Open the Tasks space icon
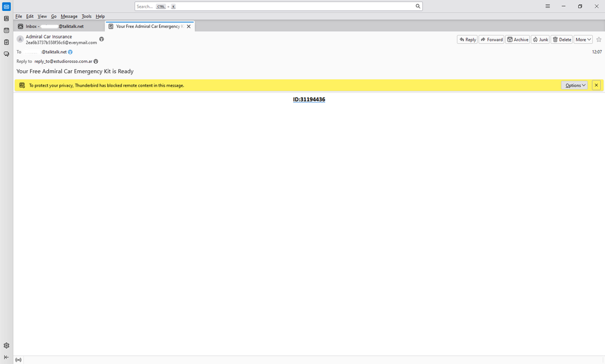605x364 pixels. [6, 42]
